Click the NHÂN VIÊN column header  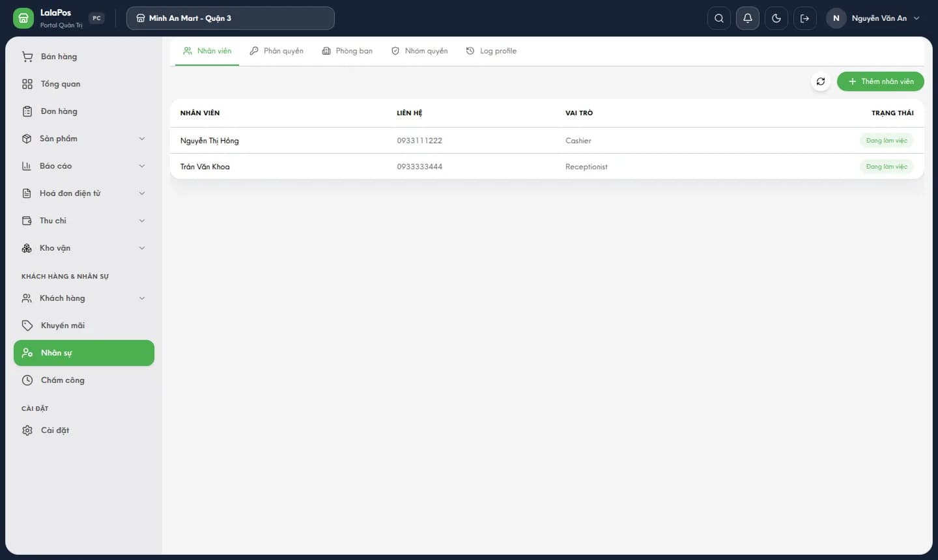200,113
